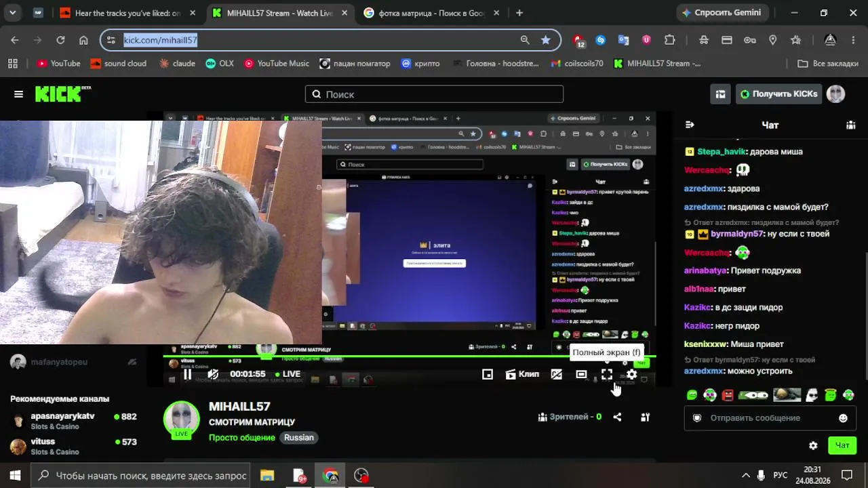
Task: Open chat settings gear below message box
Action: point(813,445)
